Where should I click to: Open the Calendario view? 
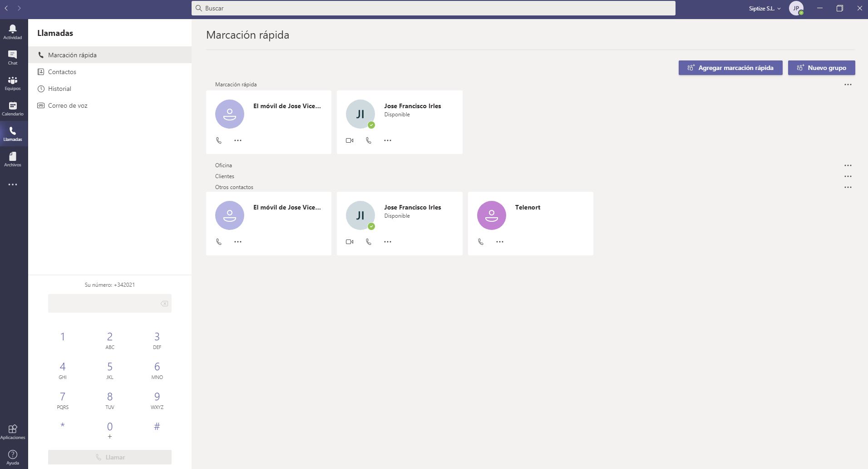click(13, 108)
